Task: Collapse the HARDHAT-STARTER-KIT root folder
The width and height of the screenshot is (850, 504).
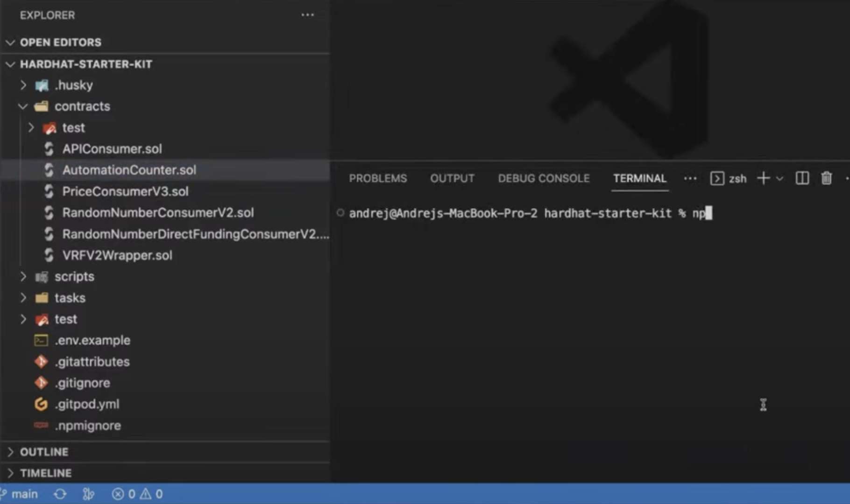Action: [x=10, y=64]
